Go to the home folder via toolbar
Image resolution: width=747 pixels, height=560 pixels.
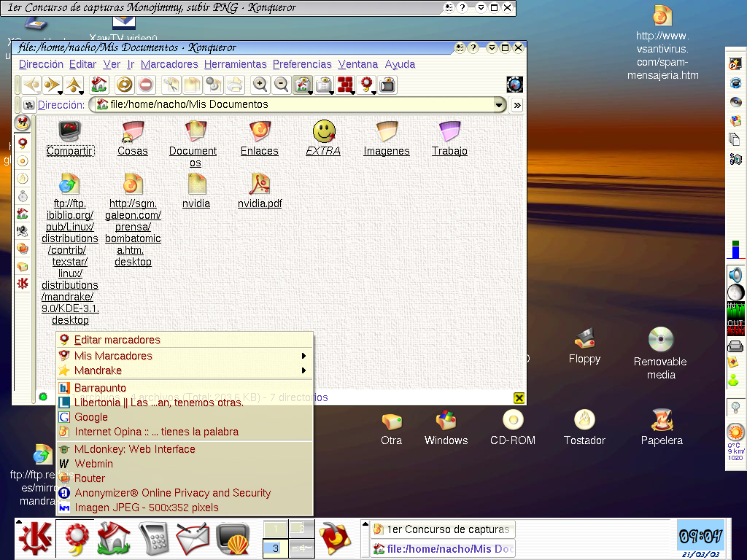pos(99,85)
